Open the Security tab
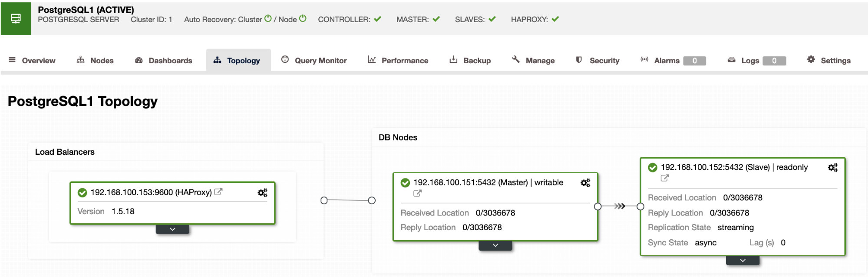 coord(597,60)
